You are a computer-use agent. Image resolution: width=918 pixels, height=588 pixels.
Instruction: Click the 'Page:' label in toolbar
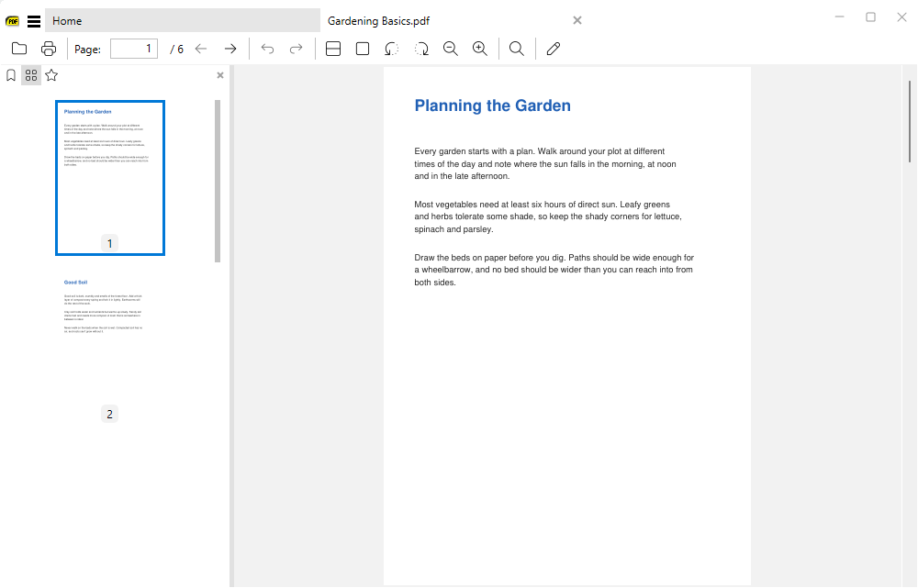click(x=88, y=50)
